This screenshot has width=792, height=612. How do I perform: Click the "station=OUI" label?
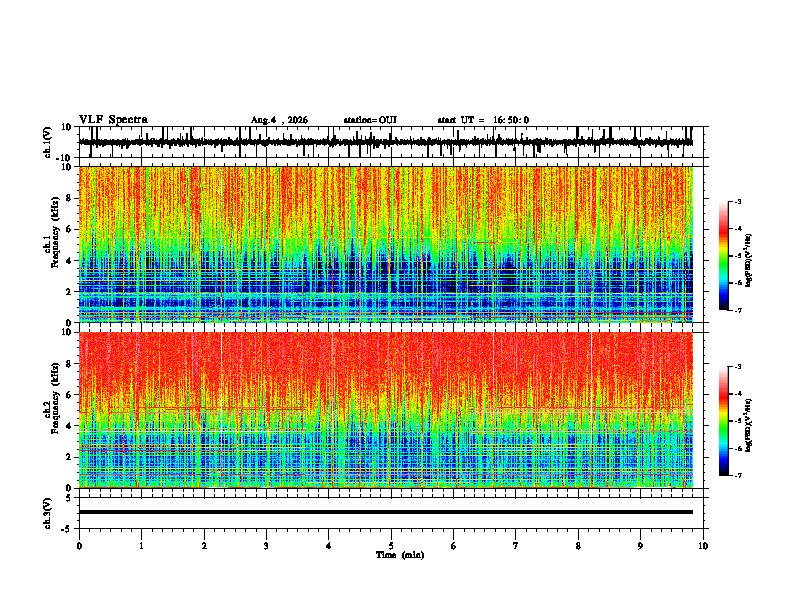(370, 120)
